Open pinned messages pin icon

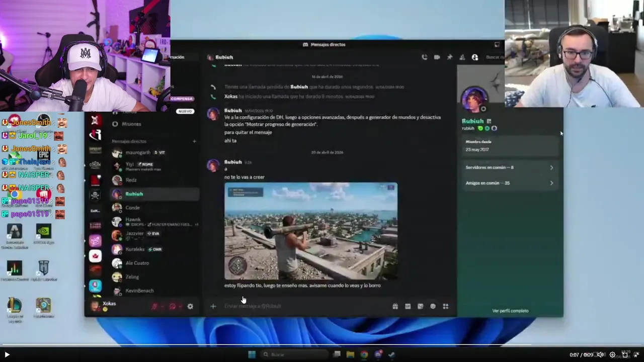449,57
